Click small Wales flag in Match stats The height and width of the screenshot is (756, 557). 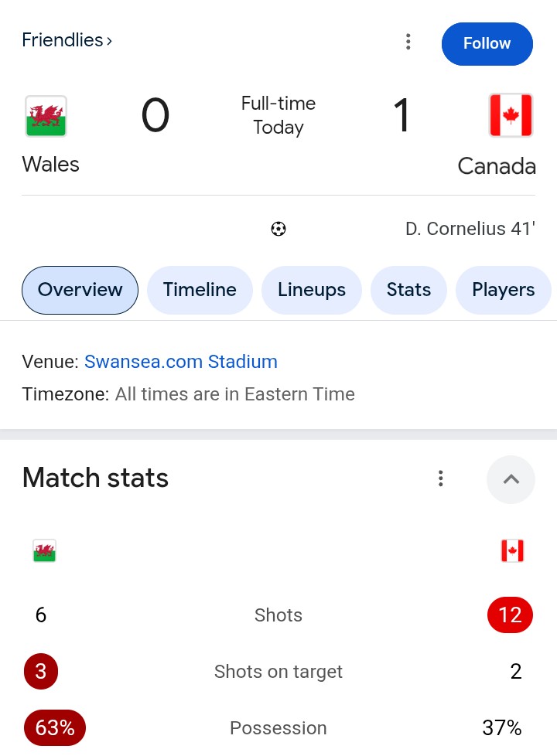(44, 551)
